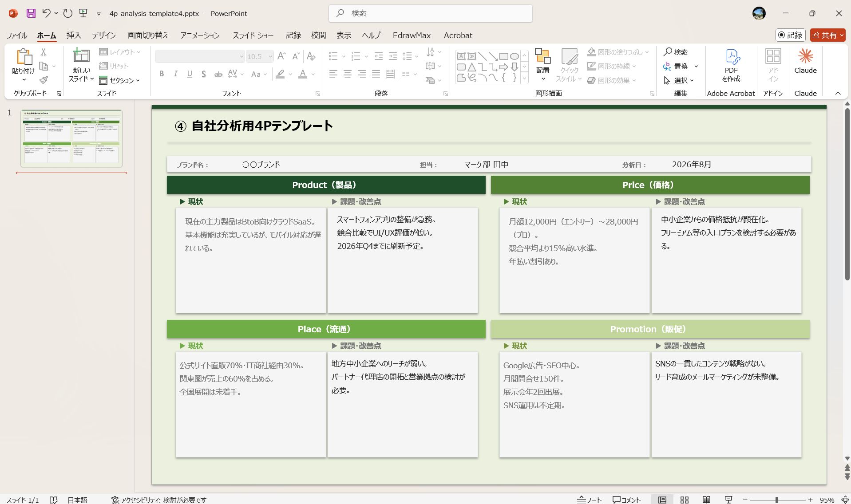The height and width of the screenshot is (504, 851).
Task: Increase list indent level
Action: (393, 56)
